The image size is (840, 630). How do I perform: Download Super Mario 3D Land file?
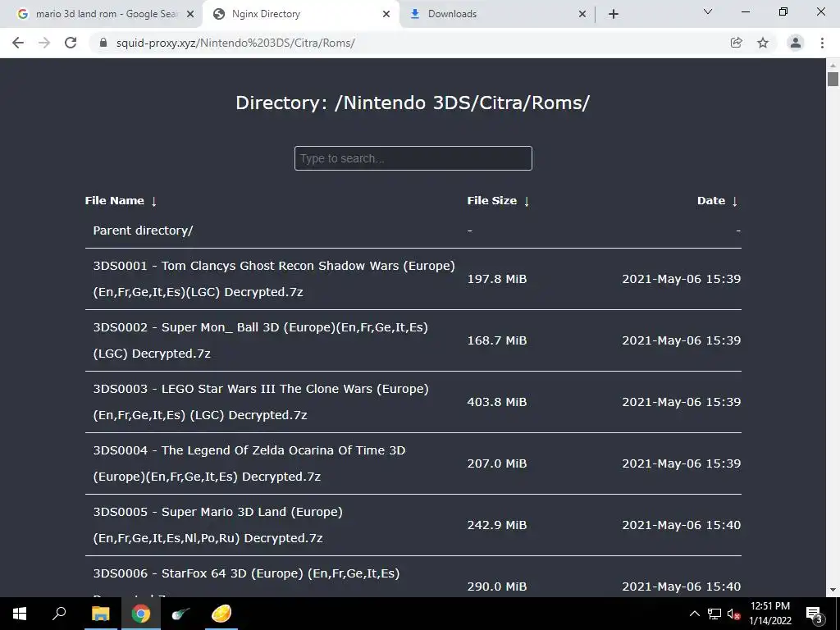pos(218,525)
